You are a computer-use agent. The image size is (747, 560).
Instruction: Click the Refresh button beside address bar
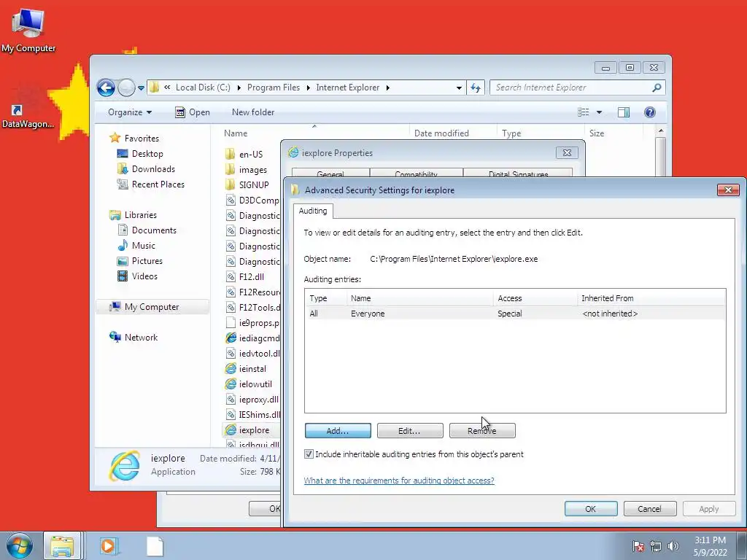click(476, 87)
